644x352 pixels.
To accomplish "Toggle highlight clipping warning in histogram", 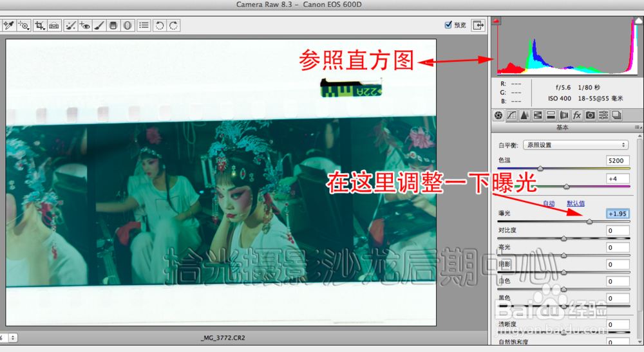I will point(639,21).
